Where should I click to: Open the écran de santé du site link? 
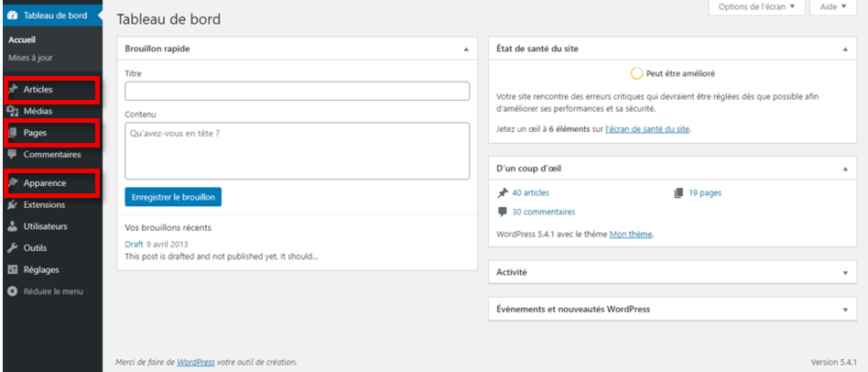point(648,129)
